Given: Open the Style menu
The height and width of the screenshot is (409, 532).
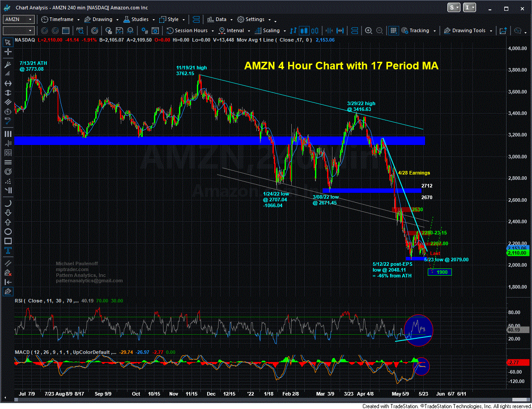Looking at the screenshot, I should 172,19.
